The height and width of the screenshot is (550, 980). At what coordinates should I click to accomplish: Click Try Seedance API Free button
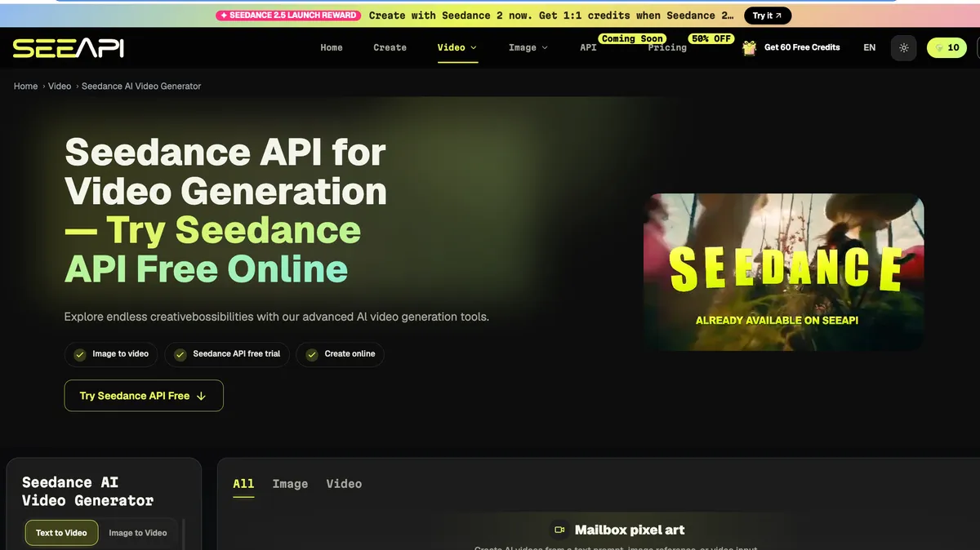tap(144, 396)
